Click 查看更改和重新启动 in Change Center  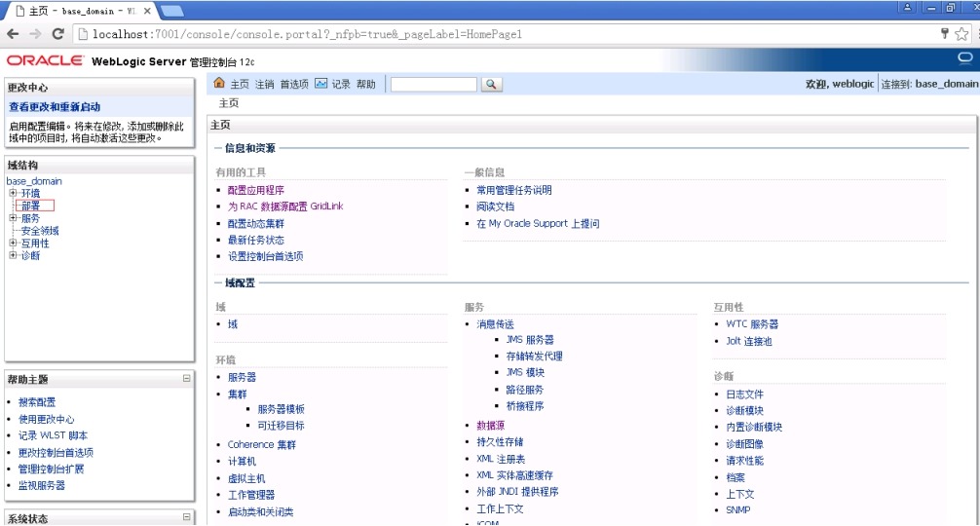point(55,107)
